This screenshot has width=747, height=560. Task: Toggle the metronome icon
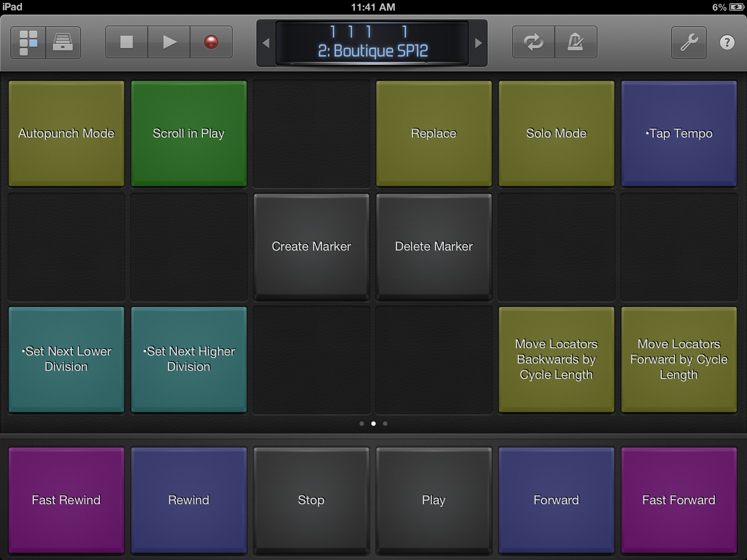pyautogui.click(x=576, y=42)
